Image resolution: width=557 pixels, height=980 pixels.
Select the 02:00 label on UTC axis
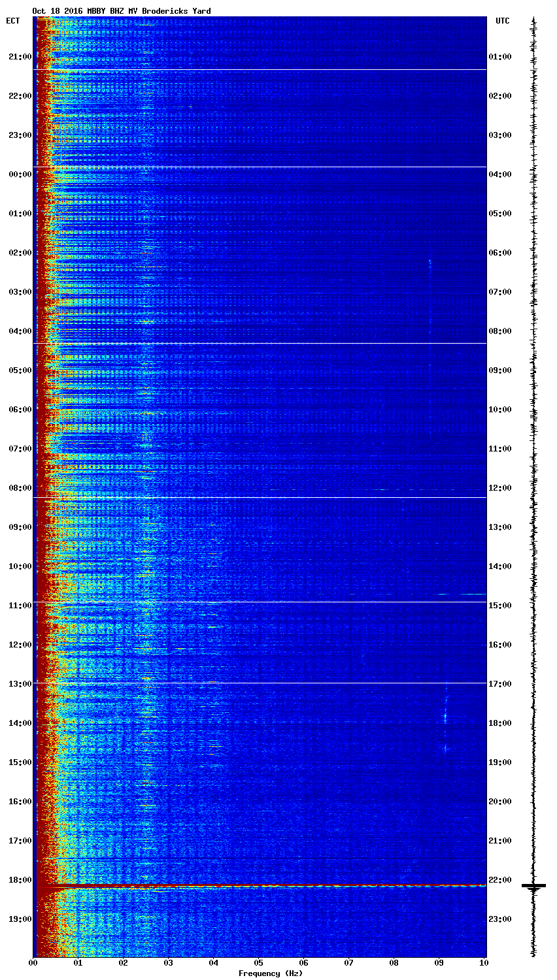pyautogui.click(x=500, y=96)
